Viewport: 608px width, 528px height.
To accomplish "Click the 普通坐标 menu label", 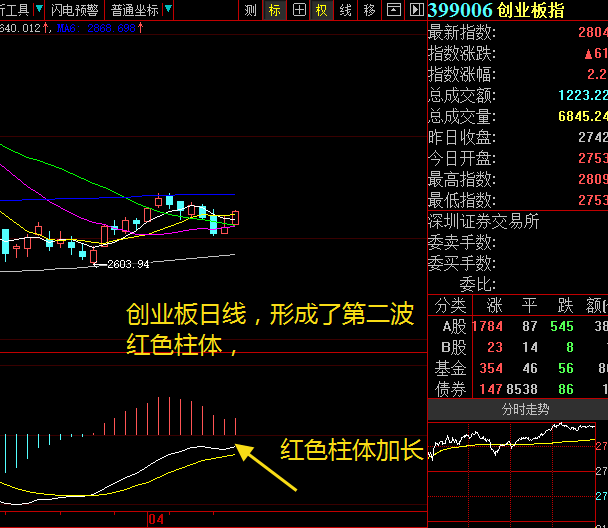I will tap(134, 10).
